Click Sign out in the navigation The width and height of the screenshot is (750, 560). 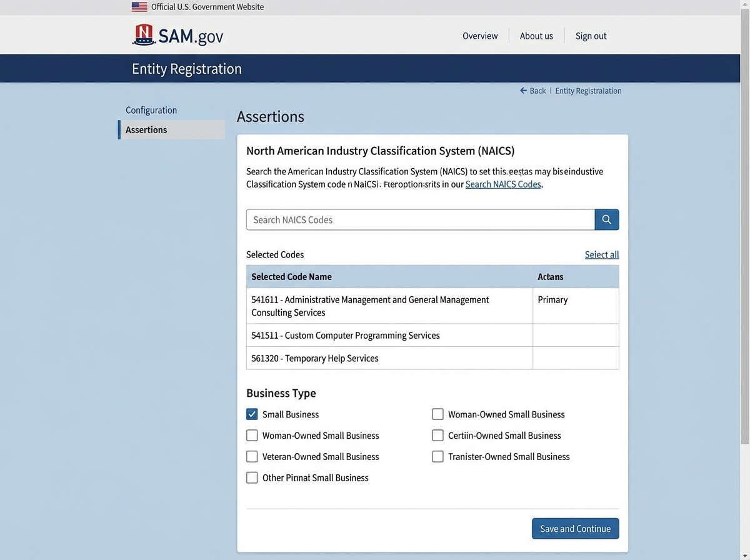(591, 36)
